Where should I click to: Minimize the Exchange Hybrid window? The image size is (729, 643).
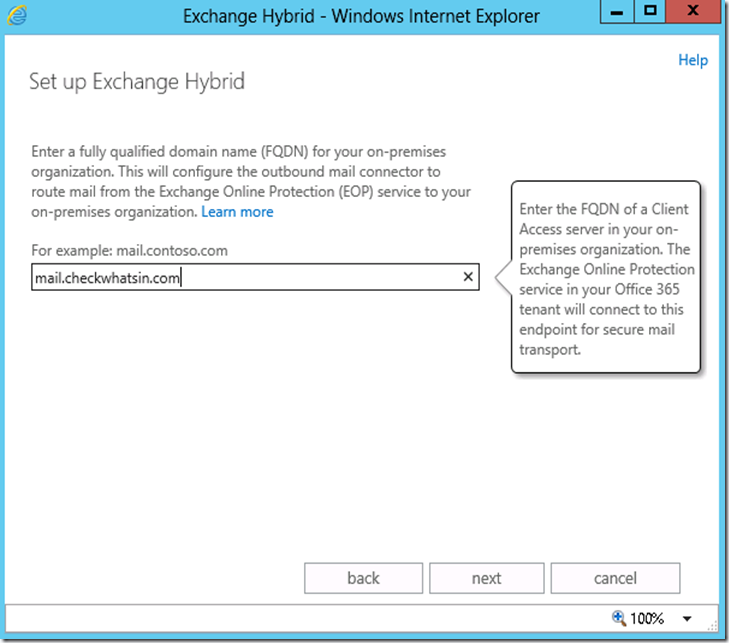pyautogui.click(x=616, y=11)
